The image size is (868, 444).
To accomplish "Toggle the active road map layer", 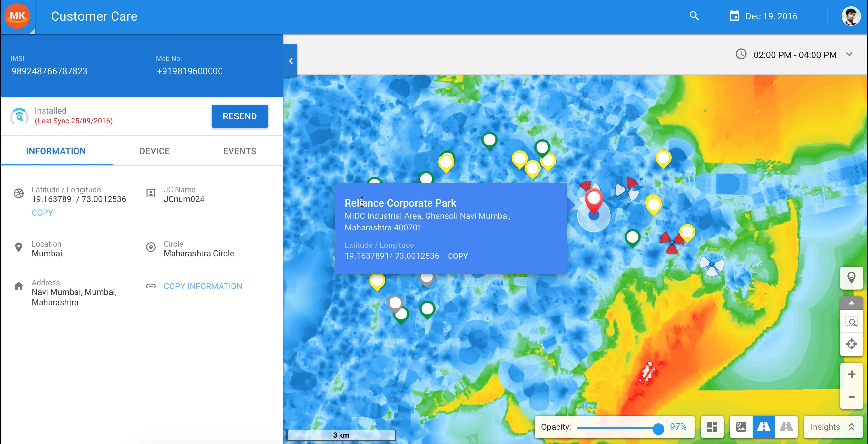I will click(764, 427).
